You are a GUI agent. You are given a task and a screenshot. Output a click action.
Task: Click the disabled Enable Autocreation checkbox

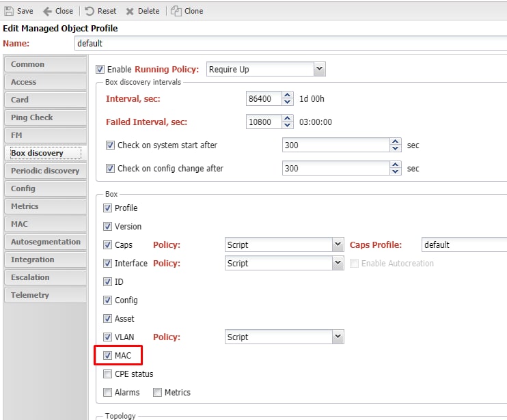(354, 264)
